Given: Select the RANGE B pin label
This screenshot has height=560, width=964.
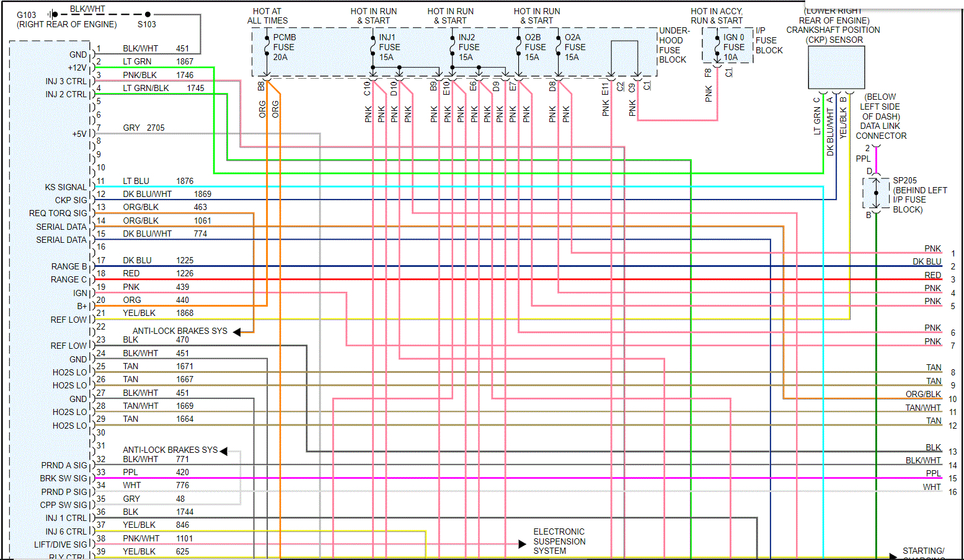Looking at the screenshot, I should pos(69,266).
